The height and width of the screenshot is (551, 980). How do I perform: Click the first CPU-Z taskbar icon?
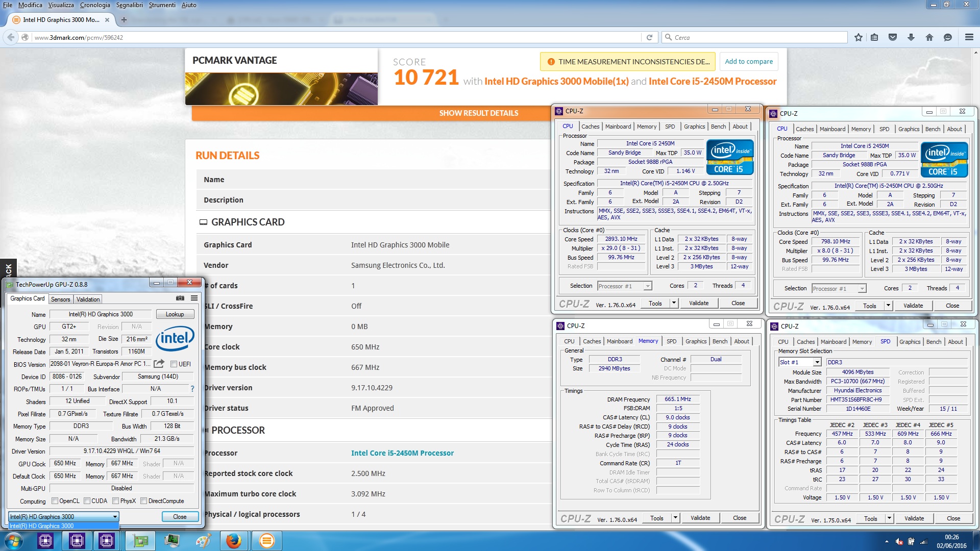pos(45,541)
